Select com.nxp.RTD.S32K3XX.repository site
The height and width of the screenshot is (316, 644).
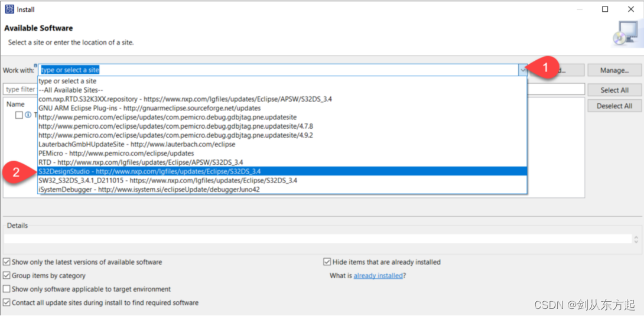coord(282,99)
